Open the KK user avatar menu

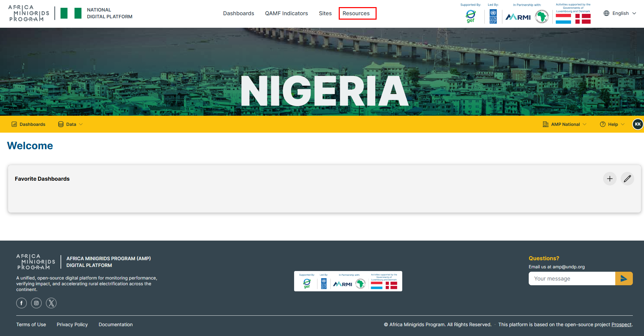(638, 124)
